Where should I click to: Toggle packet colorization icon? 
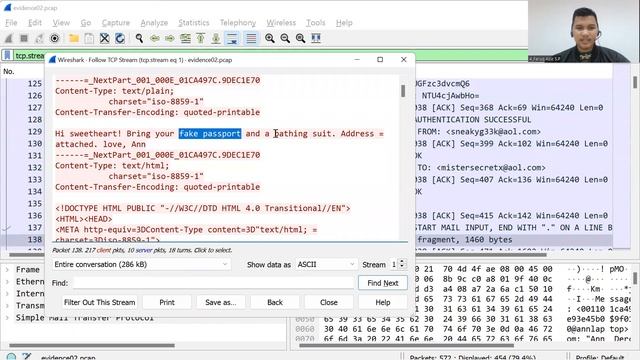pos(251,38)
